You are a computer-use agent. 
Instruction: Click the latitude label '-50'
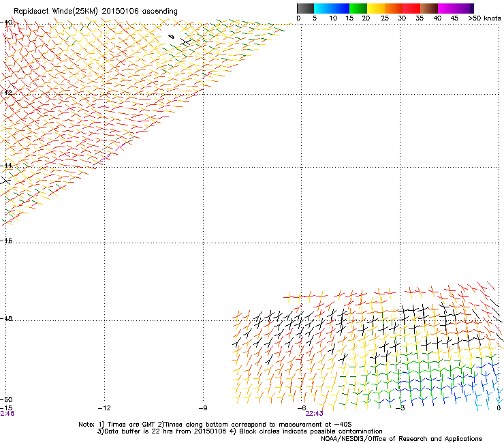coord(6,400)
